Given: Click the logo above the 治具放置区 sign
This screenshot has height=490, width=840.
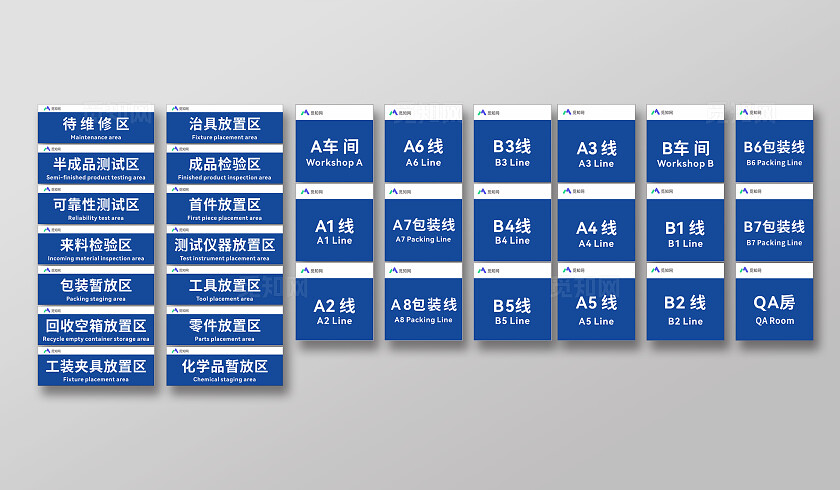Looking at the screenshot, I should point(176,107).
